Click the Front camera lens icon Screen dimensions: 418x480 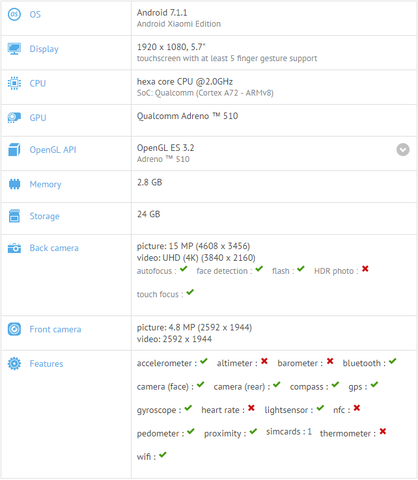tap(14, 329)
